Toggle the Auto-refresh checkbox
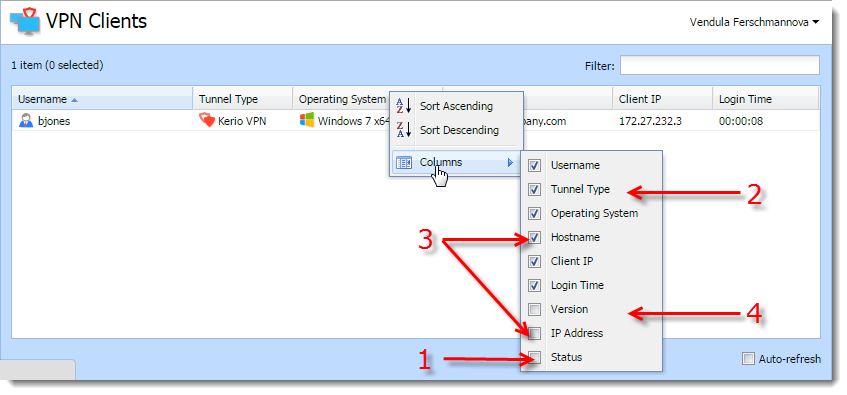The height and width of the screenshot is (395, 847). pos(748,358)
